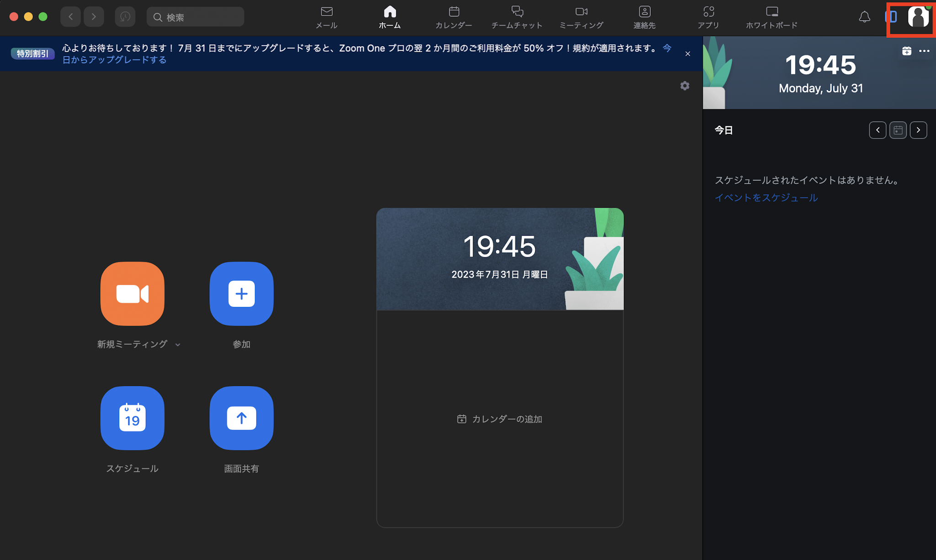This screenshot has height=560, width=936.
Task: Click カレンダーの追加 button
Action: pyautogui.click(x=500, y=419)
